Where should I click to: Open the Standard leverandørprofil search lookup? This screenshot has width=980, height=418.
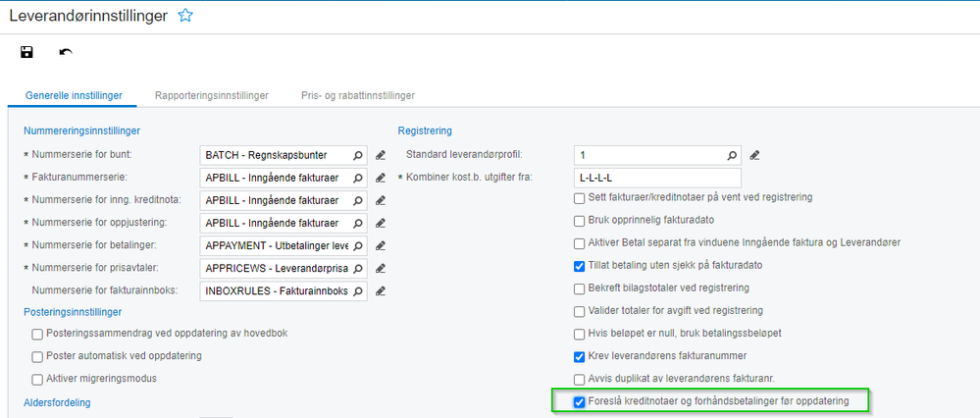[732, 155]
